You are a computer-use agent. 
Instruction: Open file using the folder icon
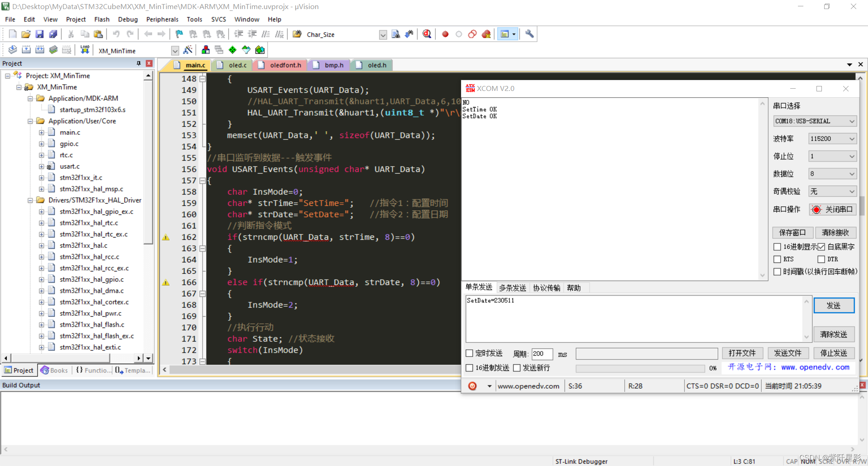[26, 34]
